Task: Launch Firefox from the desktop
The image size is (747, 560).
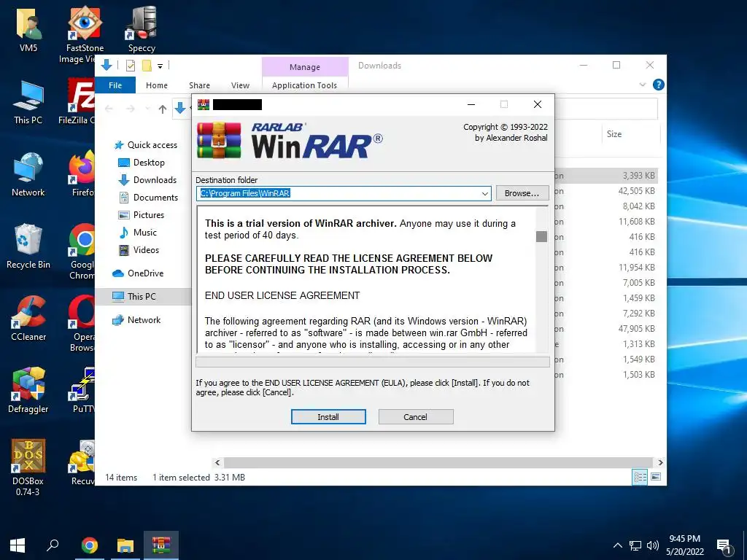Action: pos(81,175)
